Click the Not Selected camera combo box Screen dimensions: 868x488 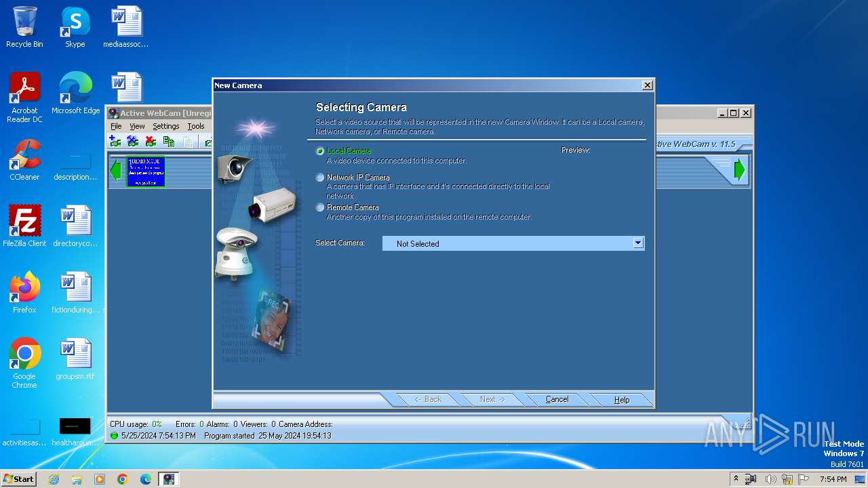pyautogui.click(x=513, y=243)
